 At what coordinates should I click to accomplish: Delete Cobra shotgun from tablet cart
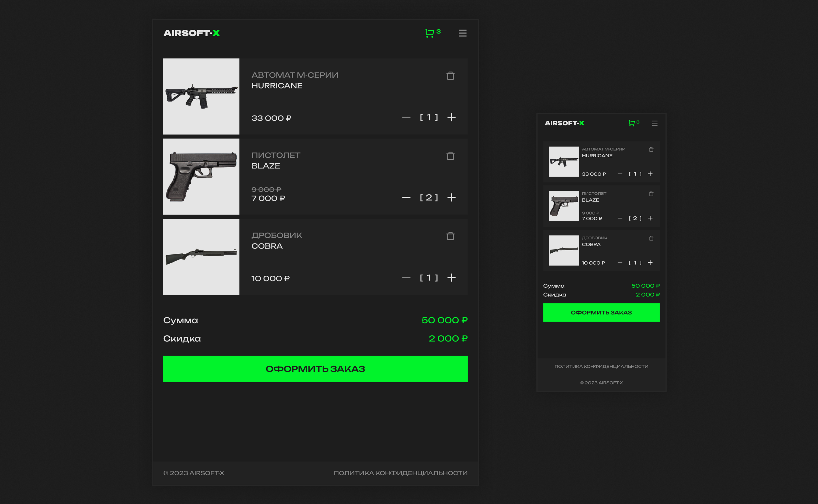click(x=450, y=236)
